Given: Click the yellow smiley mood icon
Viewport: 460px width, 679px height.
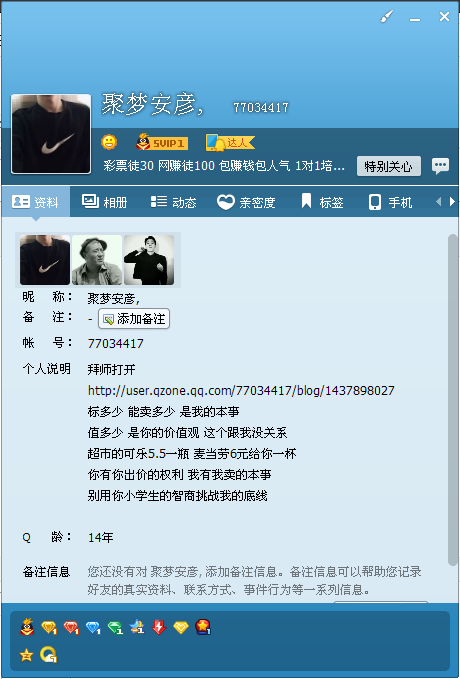Looking at the screenshot, I should coord(109,142).
